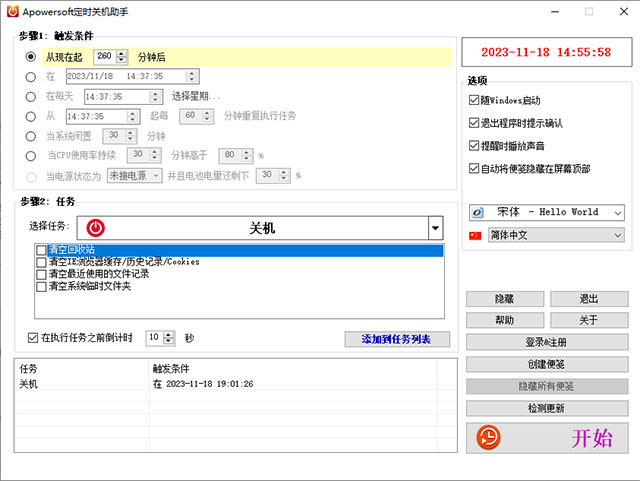
Task: Click the 检测更新 button
Action: point(547,408)
